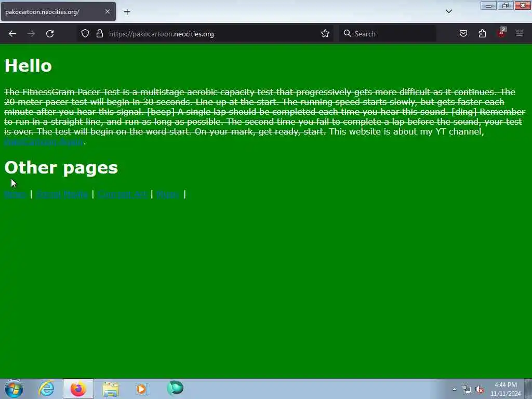
Task: Click the Firefox taskbar button
Action: point(78,389)
